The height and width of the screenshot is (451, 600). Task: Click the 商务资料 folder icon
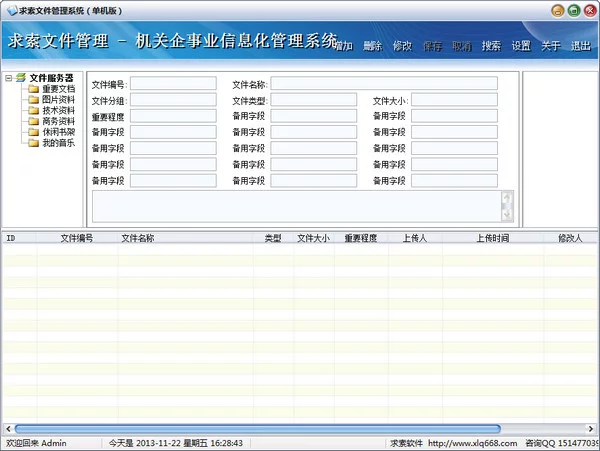34,121
